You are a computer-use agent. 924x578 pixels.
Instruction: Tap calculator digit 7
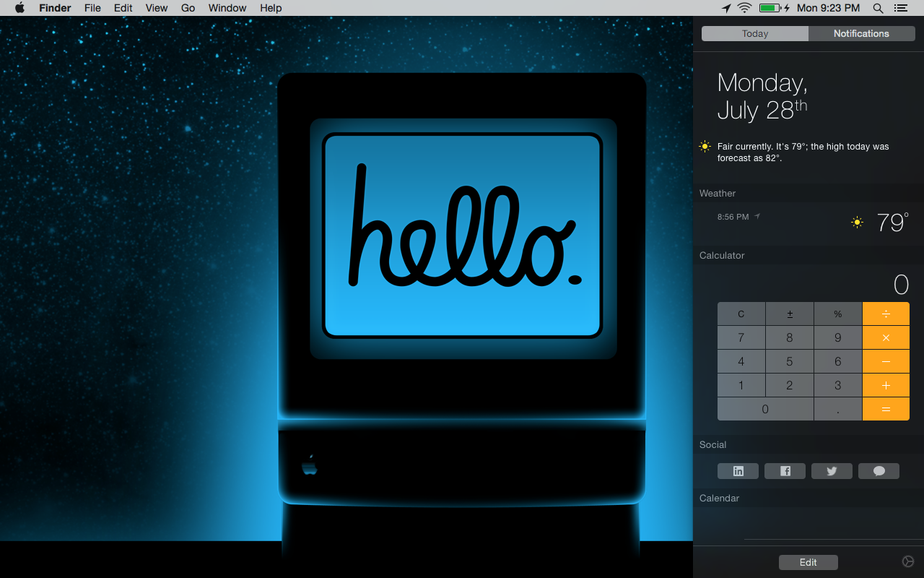[741, 337]
